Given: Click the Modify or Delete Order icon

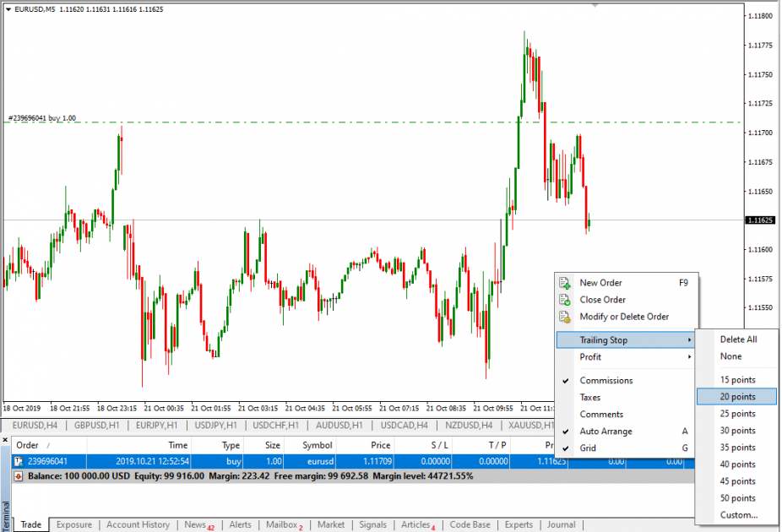Looking at the screenshot, I should (565, 317).
